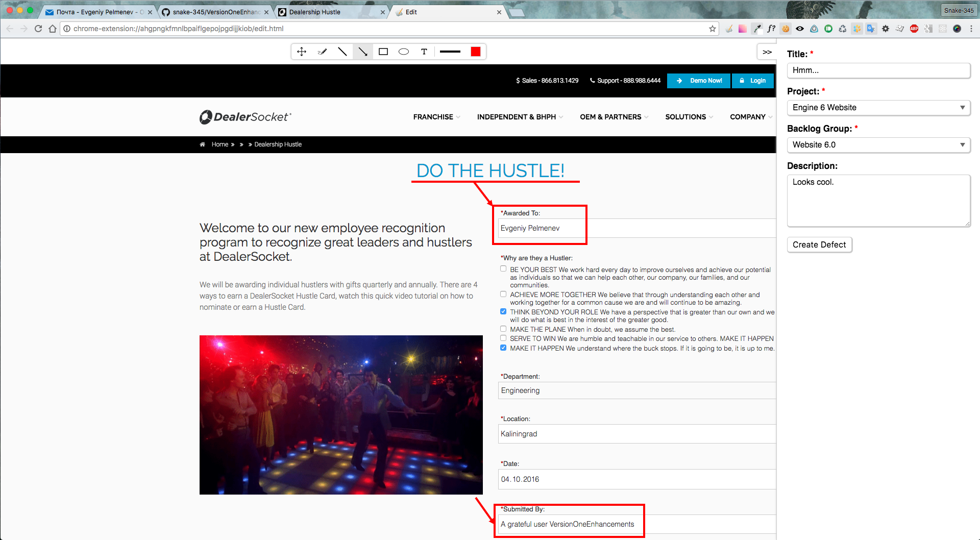
Task: Click the eye extension icon
Action: pos(800,29)
